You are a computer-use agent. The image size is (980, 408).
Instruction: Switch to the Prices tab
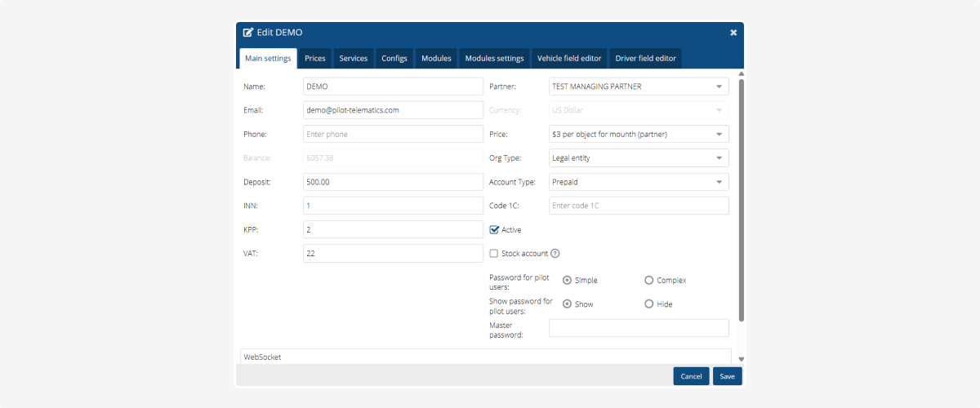pyautogui.click(x=315, y=59)
